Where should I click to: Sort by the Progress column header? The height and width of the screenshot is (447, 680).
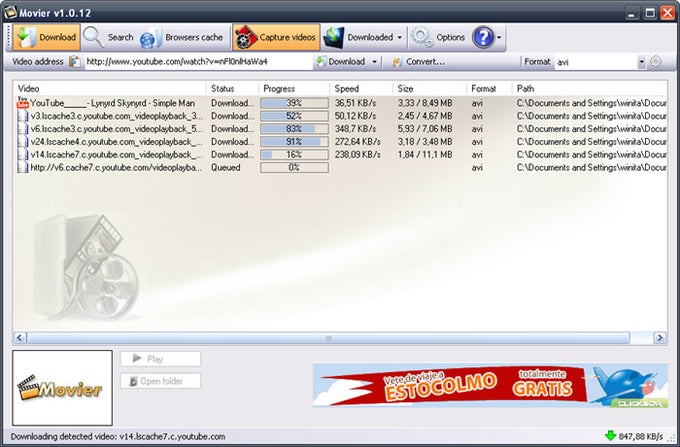pos(294,88)
